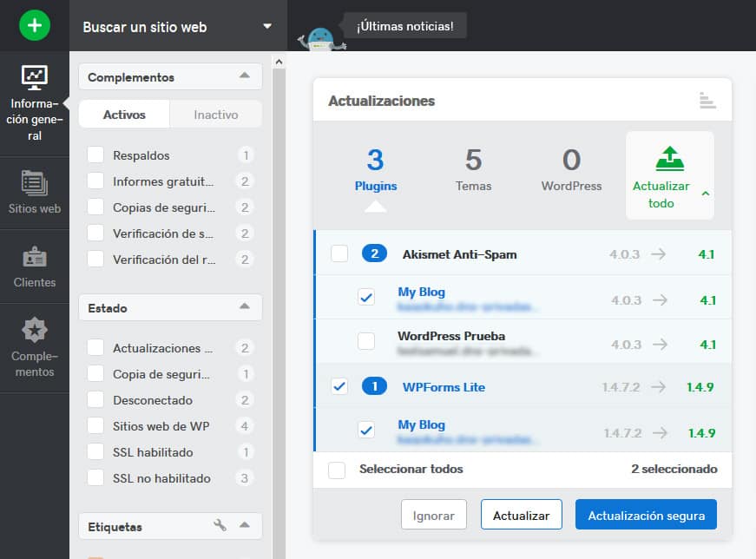Open the WPForms Lite plugin link
Screen dimensions: 756x559
click(444, 387)
